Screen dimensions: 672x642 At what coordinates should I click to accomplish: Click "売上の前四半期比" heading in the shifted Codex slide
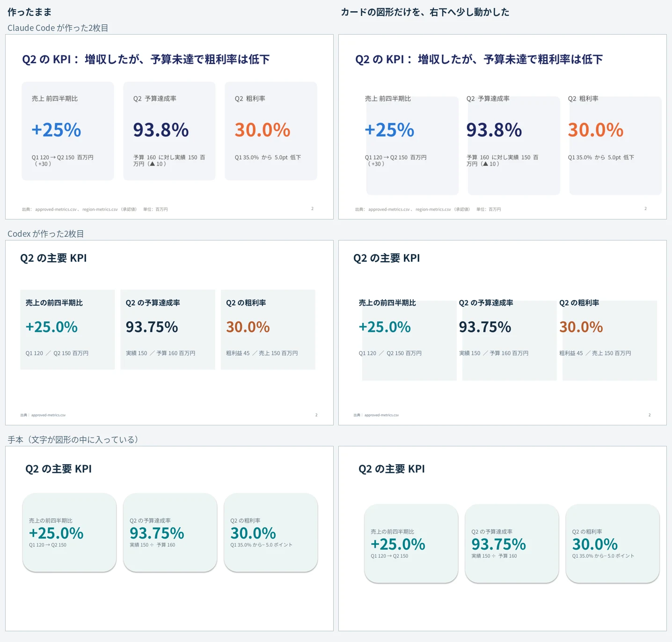click(x=387, y=303)
